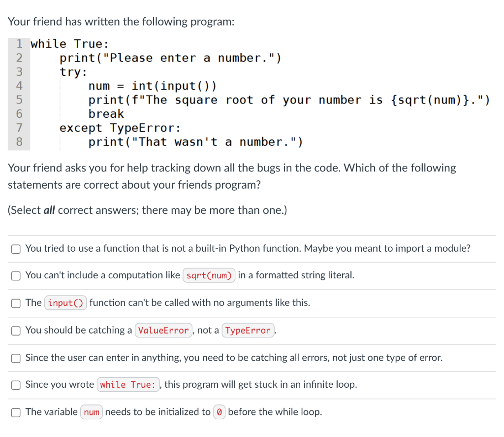Click the ValueError code badge
This screenshot has height=437, width=504.
[163, 330]
